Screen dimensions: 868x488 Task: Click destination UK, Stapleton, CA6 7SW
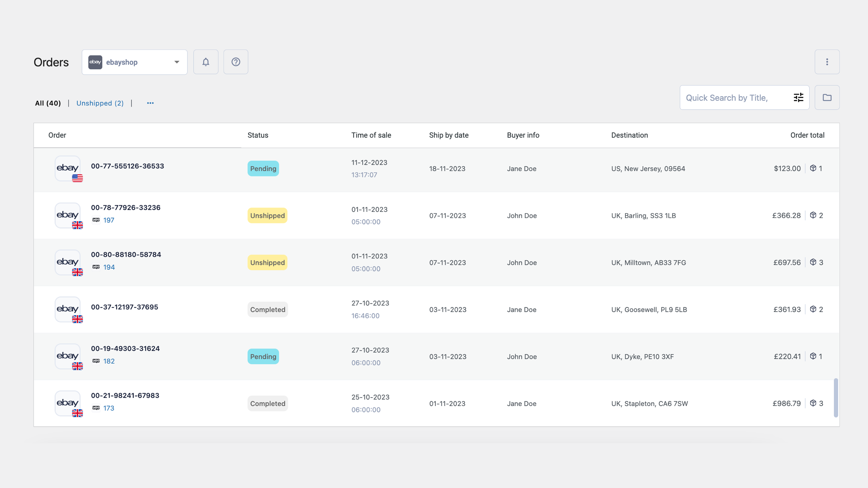650,404
